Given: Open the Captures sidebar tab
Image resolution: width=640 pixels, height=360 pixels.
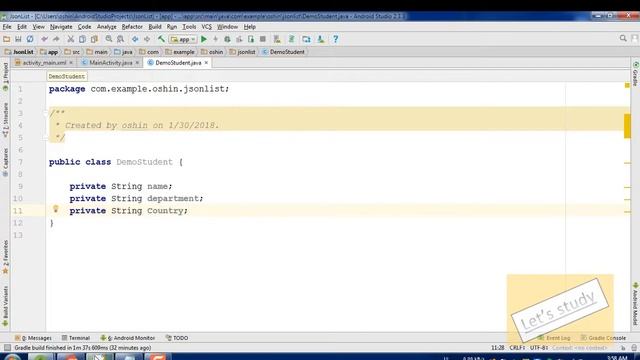Looking at the screenshot, I should click(5, 162).
